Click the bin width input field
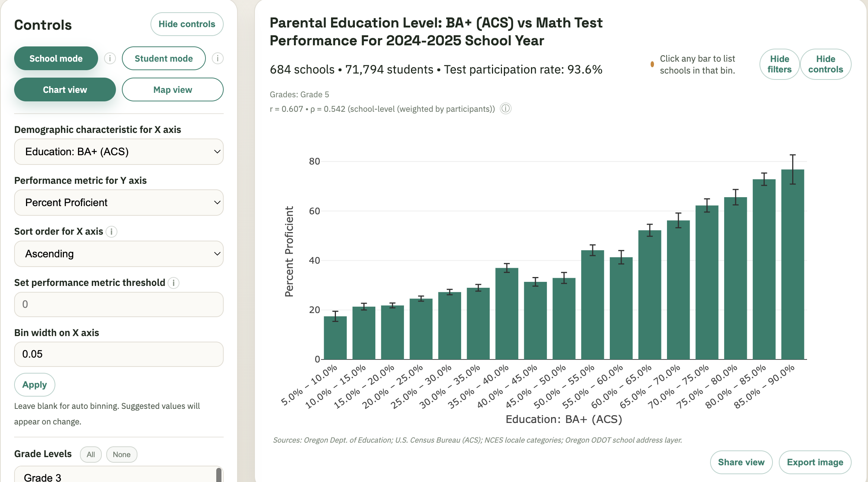Viewport: 868px width, 482px height. (x=119, y=354)
